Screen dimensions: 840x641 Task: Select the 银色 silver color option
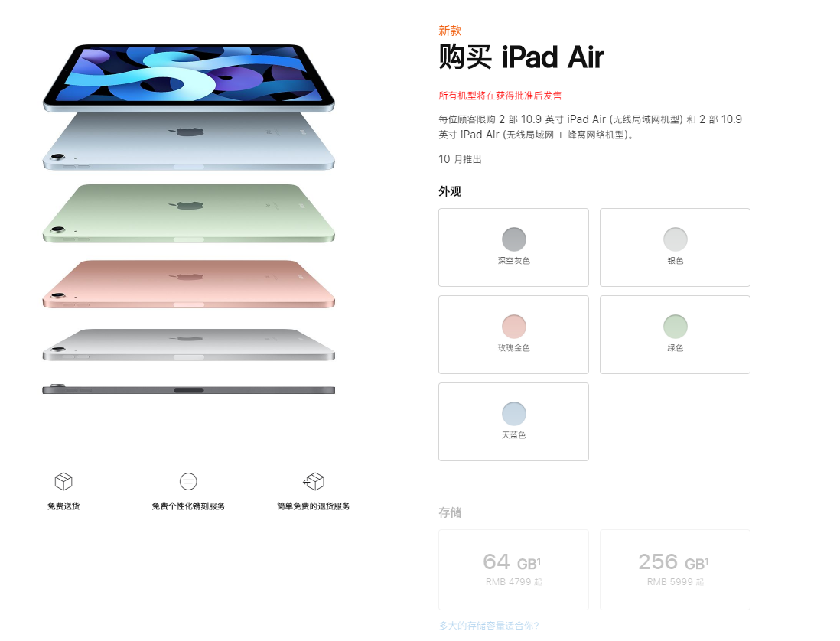675,247
